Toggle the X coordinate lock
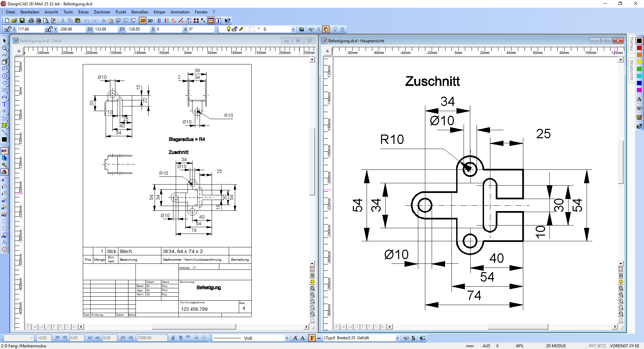644x349 pixels. 8,29
